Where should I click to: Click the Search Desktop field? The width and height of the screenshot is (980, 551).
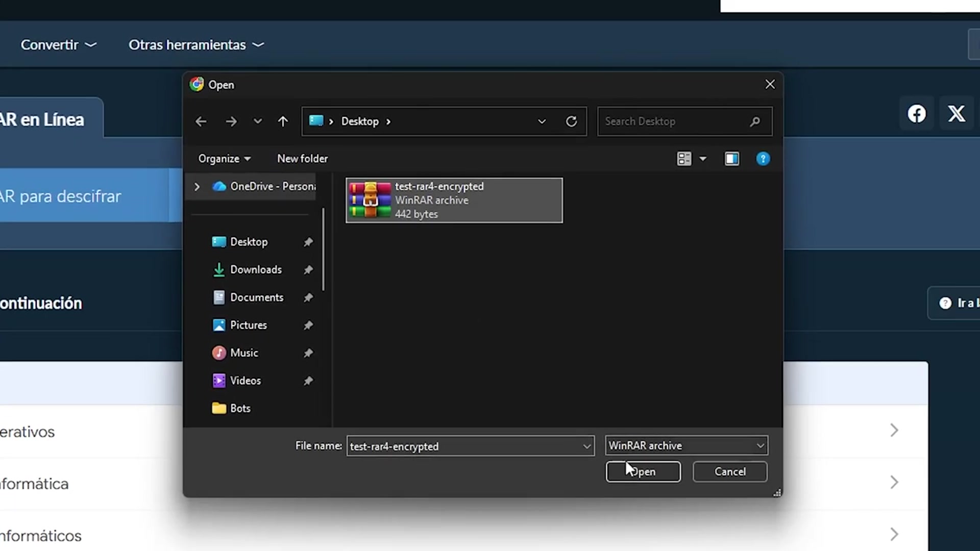point(685,121)
